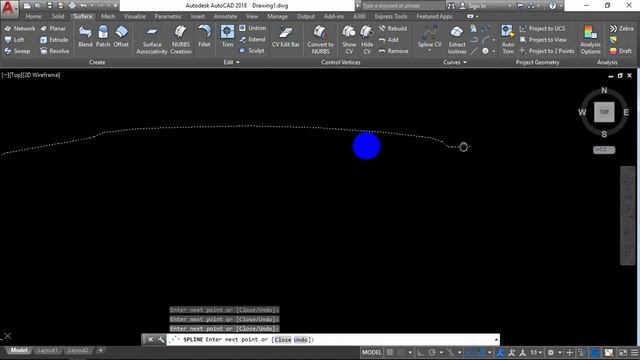Screen dimensions: 640x360
Task: Open Analysis Options
Action: [590, 40]
